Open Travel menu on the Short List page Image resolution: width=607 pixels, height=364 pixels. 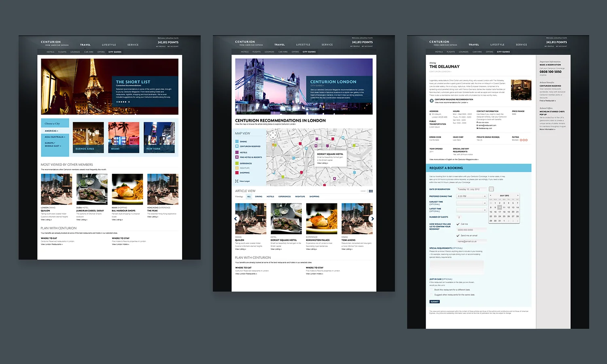coord(85,45)
